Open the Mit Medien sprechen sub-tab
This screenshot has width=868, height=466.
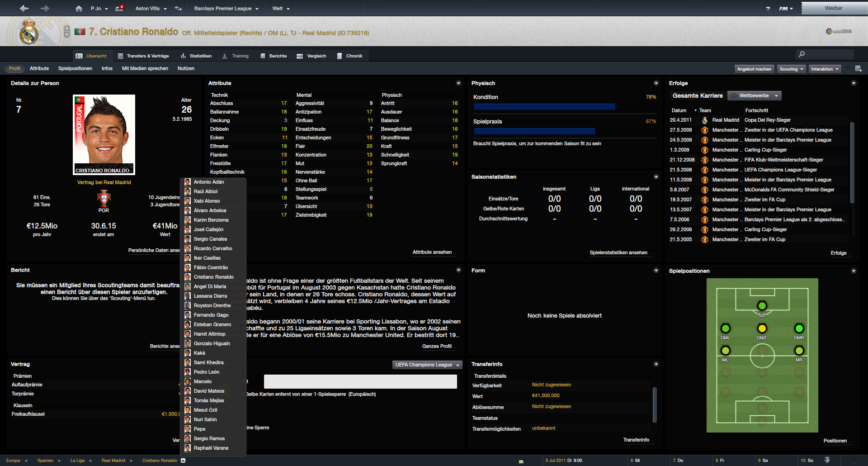click(x=145, y=69)
